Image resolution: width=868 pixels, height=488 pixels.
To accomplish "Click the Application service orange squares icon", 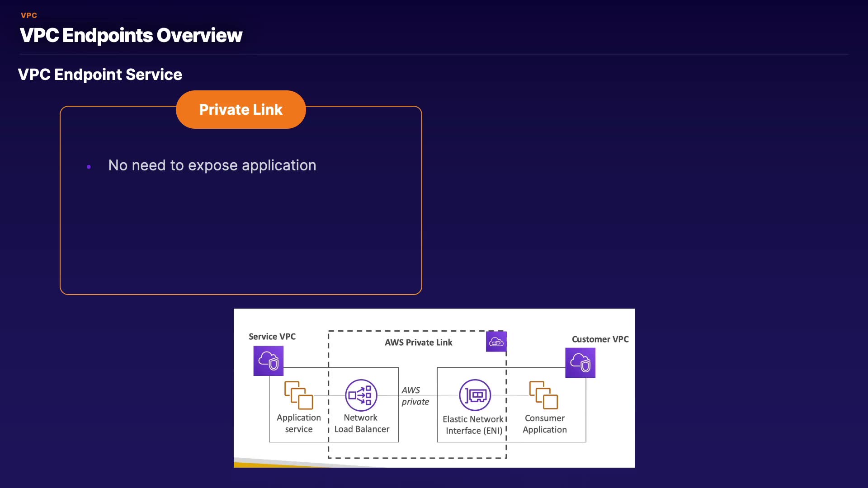I will pyautogui.click(x=299, y=395).
